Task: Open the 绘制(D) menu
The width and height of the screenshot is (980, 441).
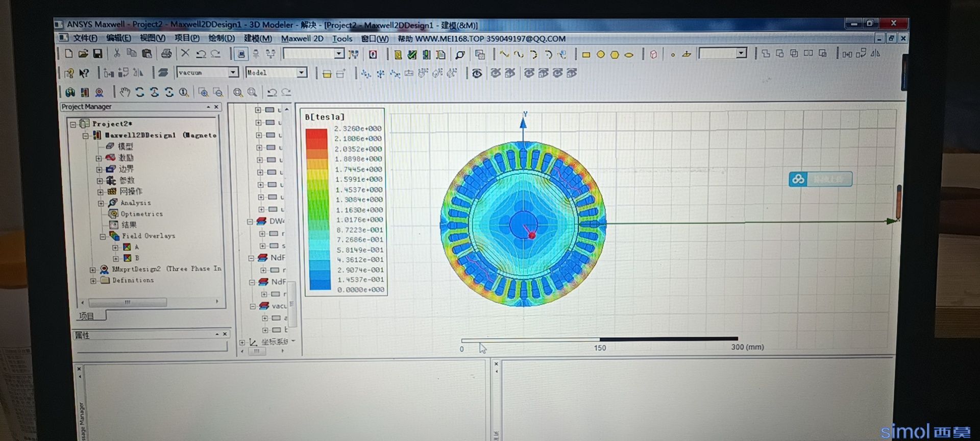Action: 222,38
